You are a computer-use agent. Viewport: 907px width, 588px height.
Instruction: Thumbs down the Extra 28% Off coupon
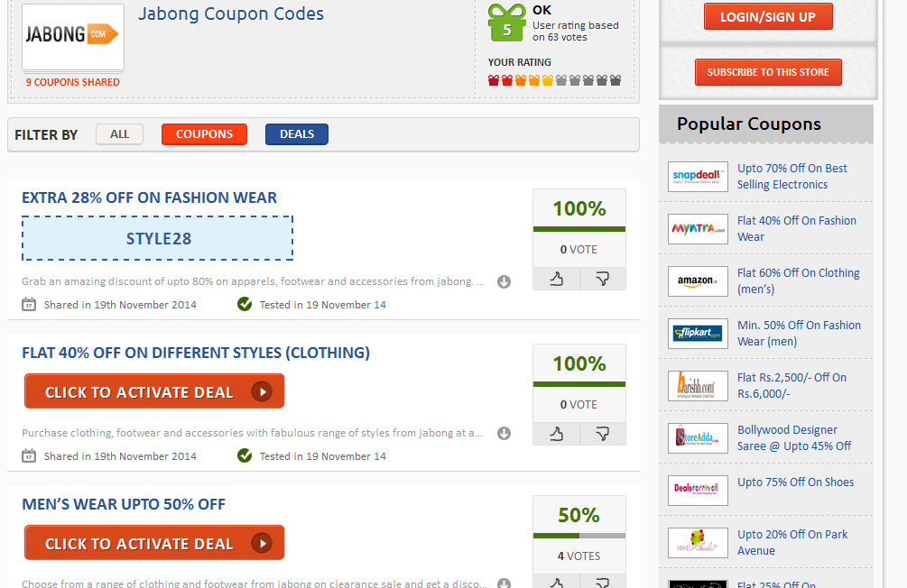coord(603,280)
